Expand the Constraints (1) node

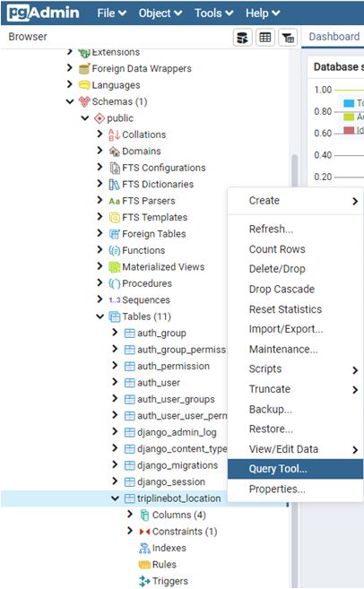coord(130,531)
